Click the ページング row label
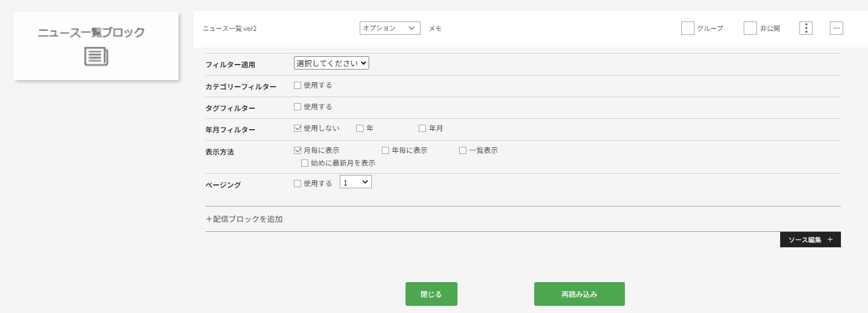 223,185
